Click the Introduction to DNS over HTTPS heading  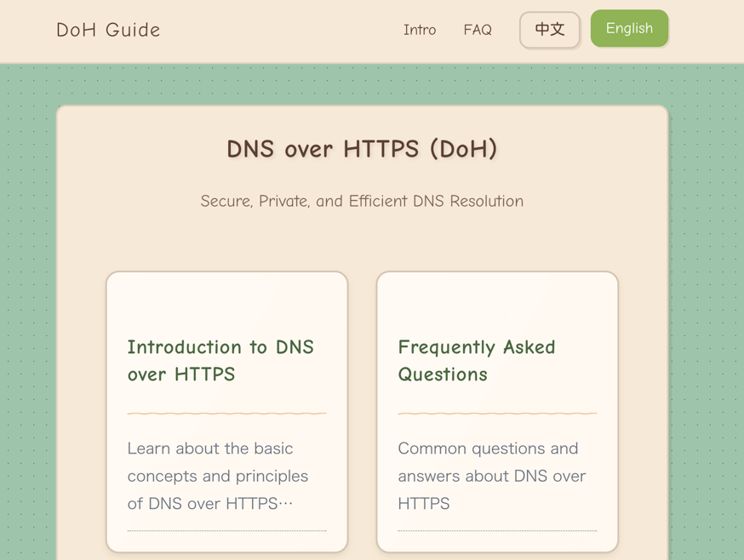(x=220, y=360)
